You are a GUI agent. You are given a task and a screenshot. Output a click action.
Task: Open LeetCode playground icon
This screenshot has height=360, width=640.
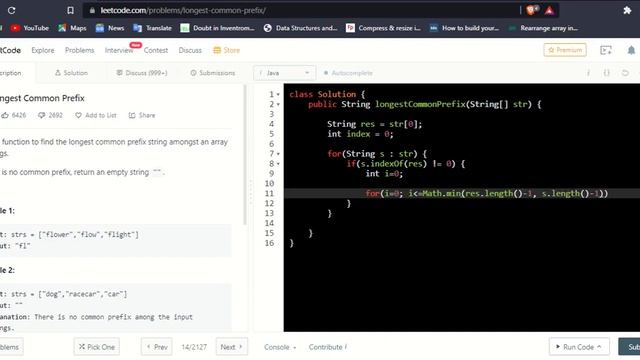pos(606,50)
